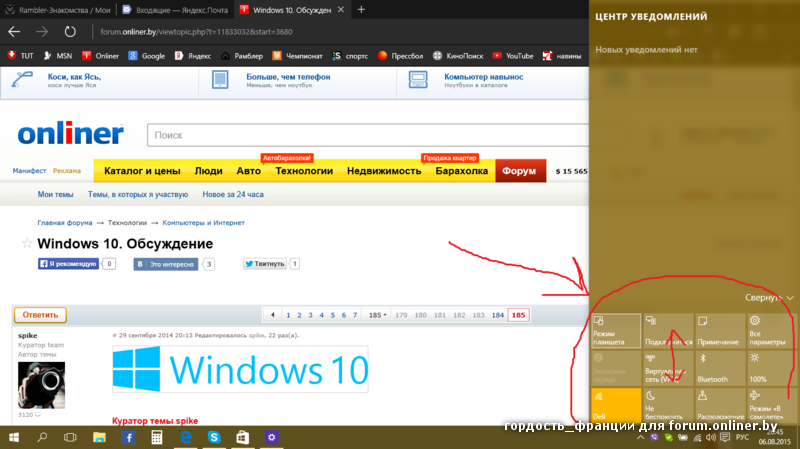
Task: Open Каталог и цены menu item
Action: click(x=142, y=171)
